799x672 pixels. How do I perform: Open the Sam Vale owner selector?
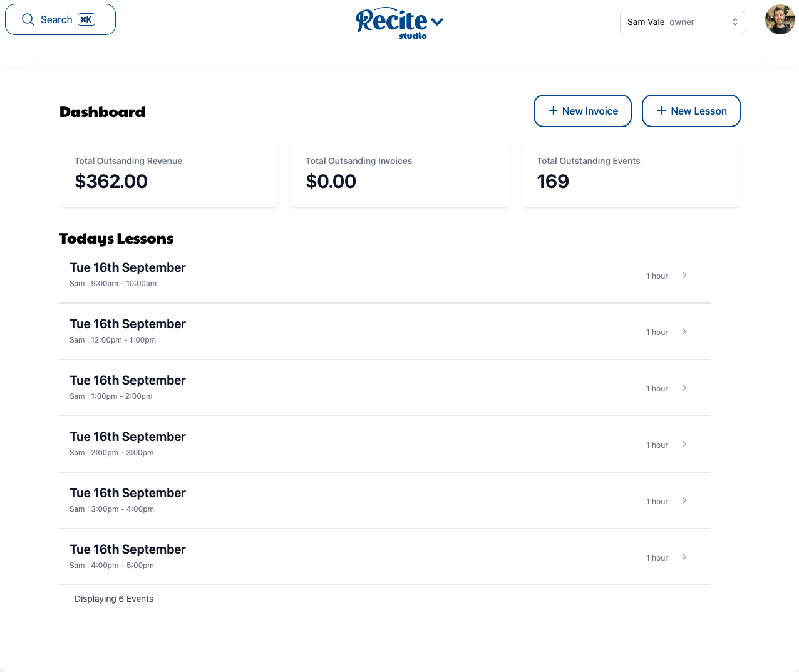[x=682, y=22]
